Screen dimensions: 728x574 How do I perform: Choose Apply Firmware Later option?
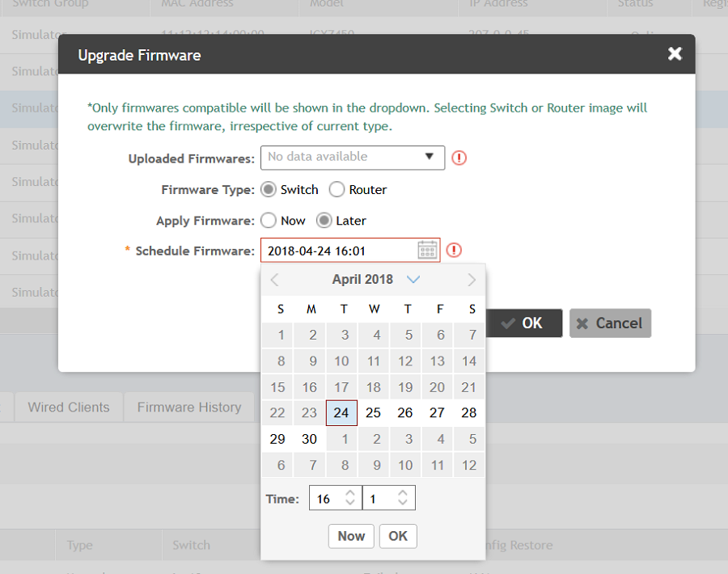pyautogui.click(x=324, y=221)
